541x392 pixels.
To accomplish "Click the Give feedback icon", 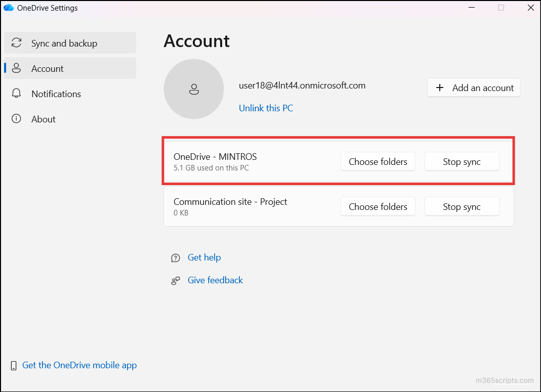I will 176,280.
